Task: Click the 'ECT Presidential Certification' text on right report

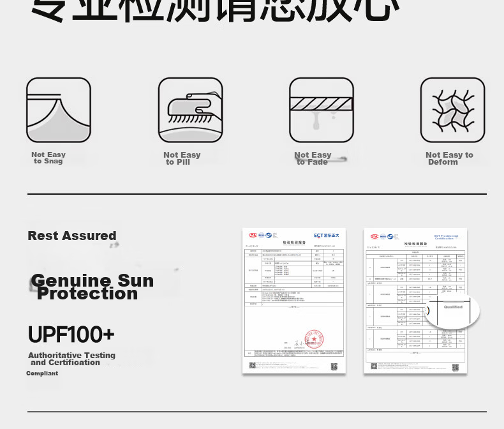Action: (446, 237)
